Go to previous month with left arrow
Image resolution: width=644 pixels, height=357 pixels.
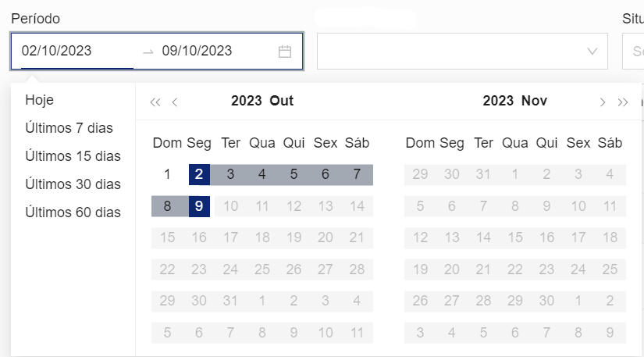[x=175, y=102]
